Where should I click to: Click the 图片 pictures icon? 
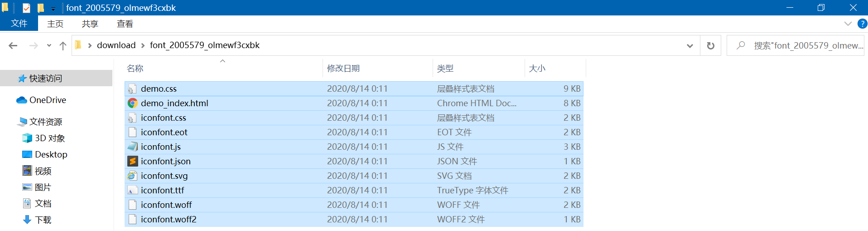coord(27,187)
